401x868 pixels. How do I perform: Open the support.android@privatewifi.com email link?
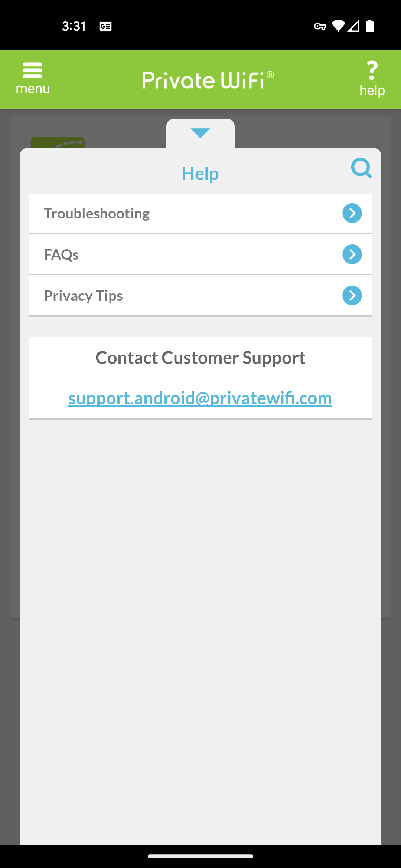(x=200, y=398)
